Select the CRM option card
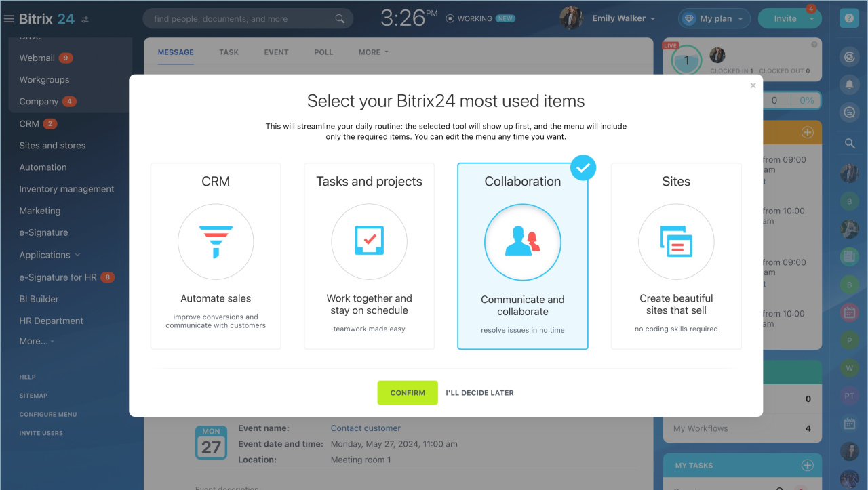The width and height of the screenshot is (868, 490). (x=216, y=256)
